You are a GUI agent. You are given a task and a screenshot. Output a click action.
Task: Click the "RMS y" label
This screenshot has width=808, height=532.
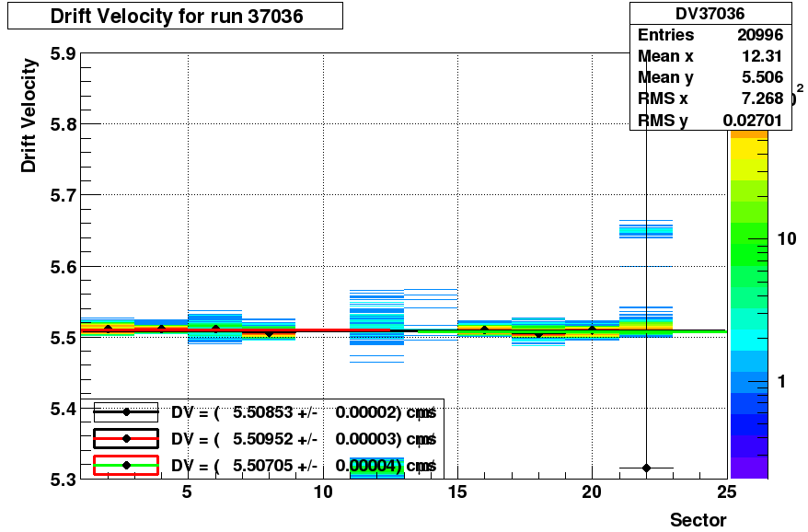pos(663,120)
